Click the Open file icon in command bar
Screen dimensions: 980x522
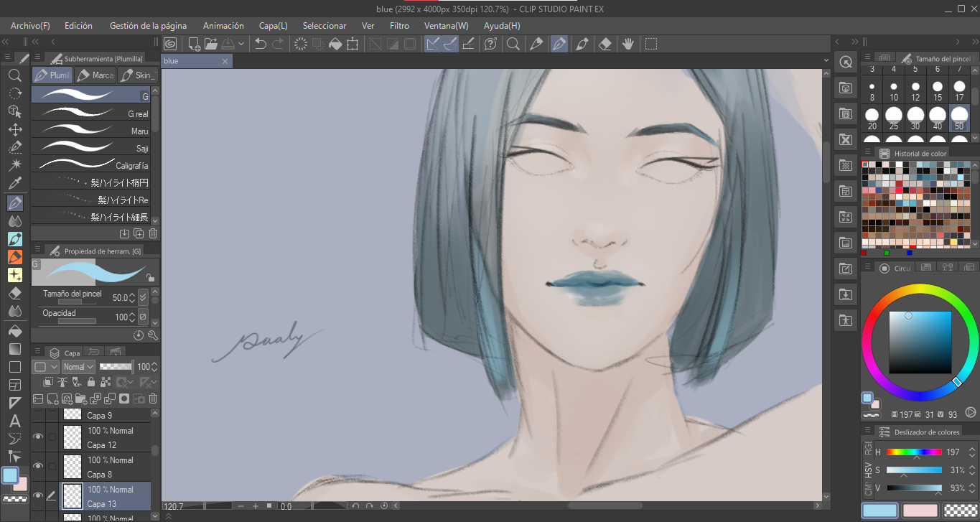[211, 44]
